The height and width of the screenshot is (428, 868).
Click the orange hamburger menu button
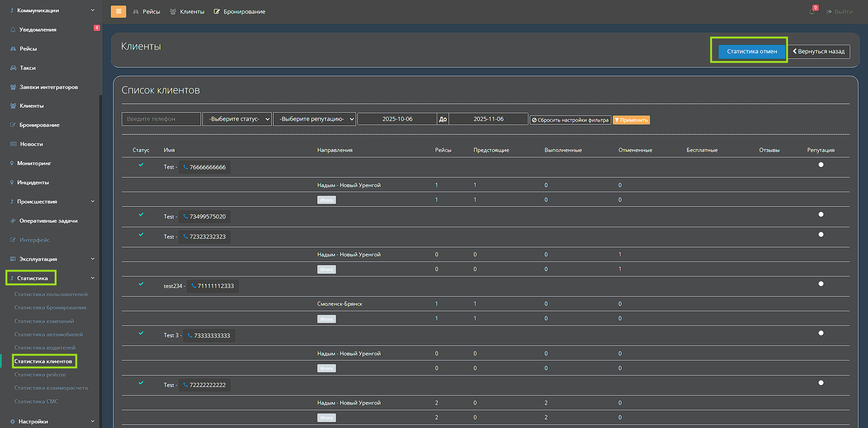point(119,11)
